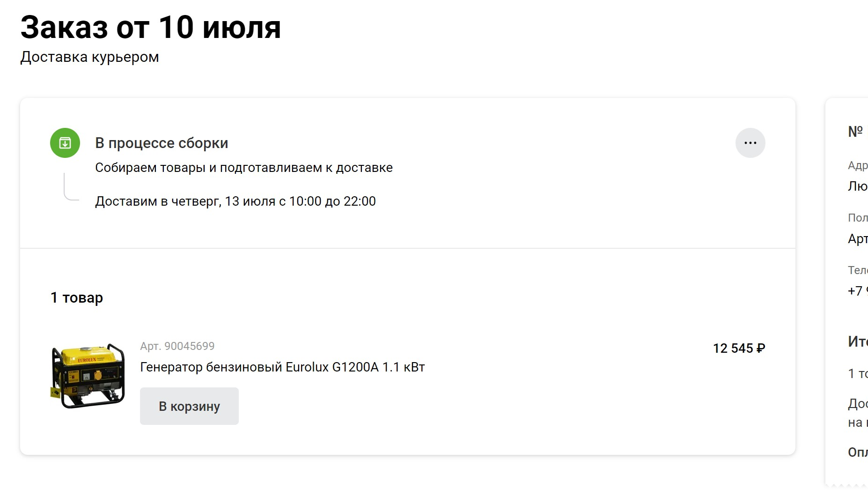This screenshot has width=868, height=490.
Task: Add the generator with "В корзину" button
Action: pos(189,406)
